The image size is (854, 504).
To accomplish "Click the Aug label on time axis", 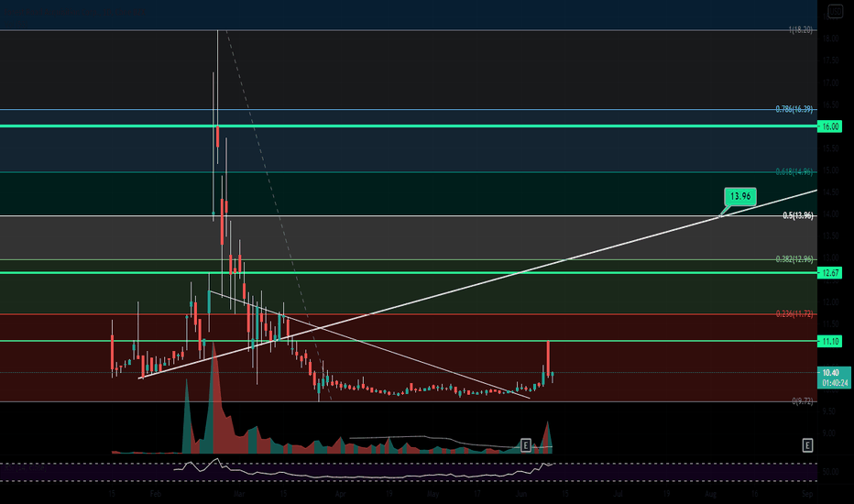I will tap(710, 494).
